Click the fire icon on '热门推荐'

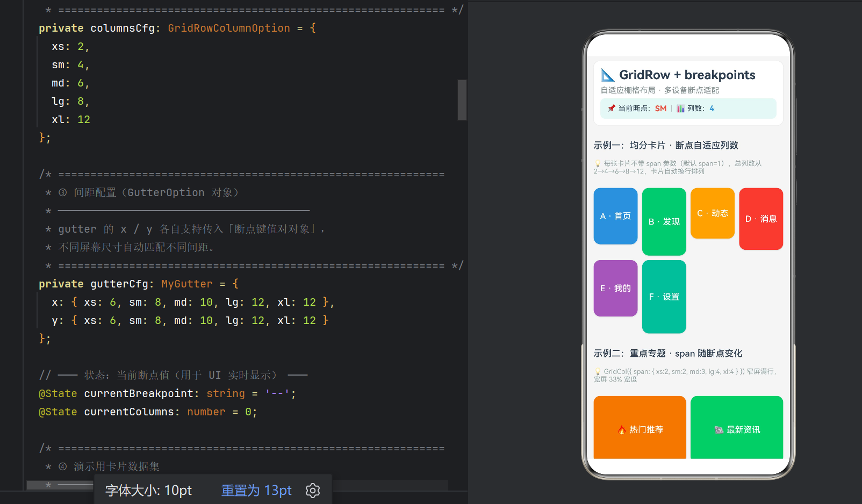pos(622,430)
